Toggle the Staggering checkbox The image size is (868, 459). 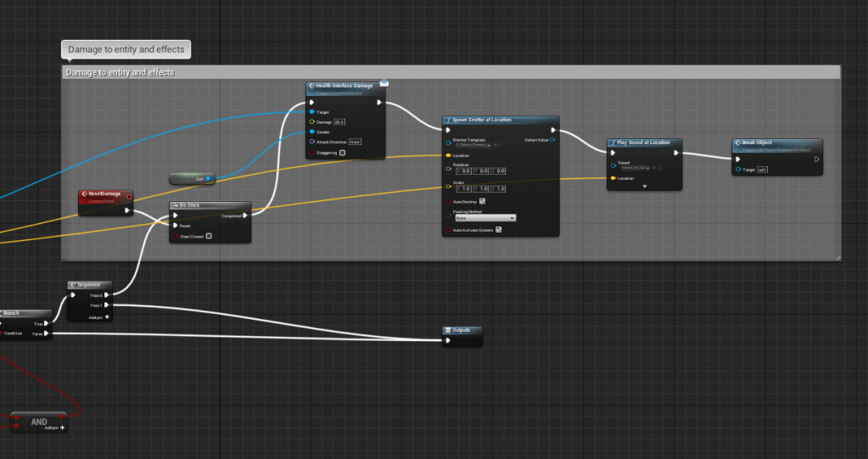343,153
